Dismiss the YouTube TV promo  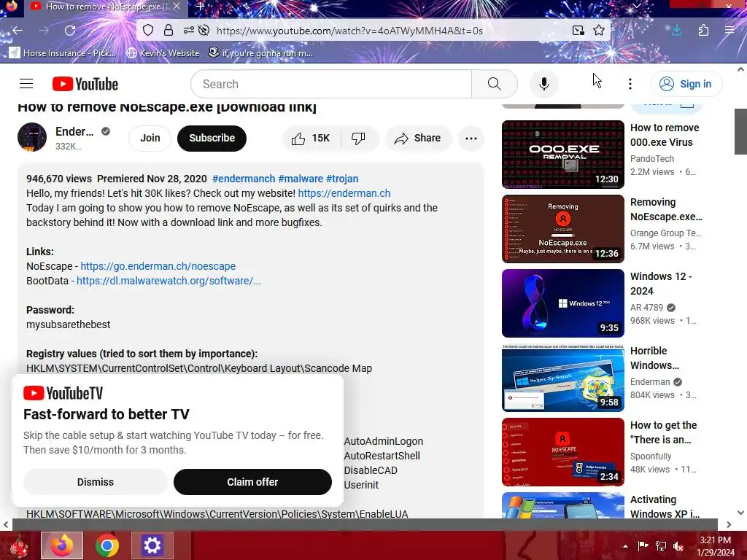(96, 482)
